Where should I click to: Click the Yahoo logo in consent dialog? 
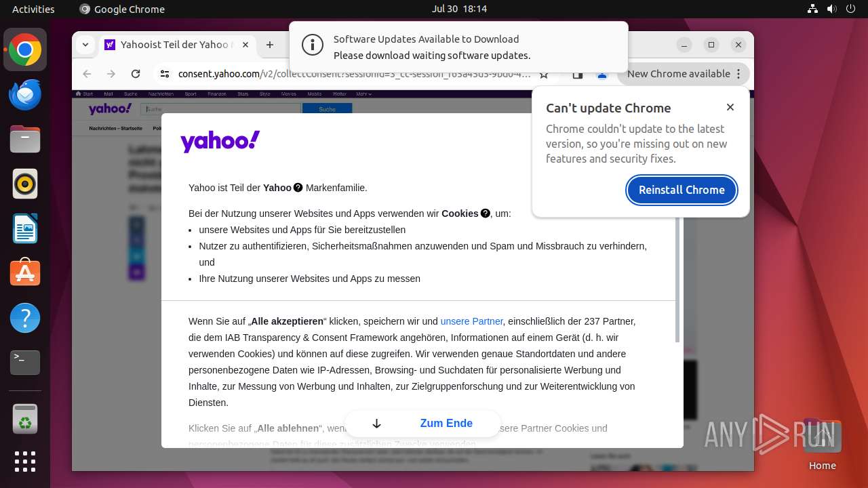[220, 141]
